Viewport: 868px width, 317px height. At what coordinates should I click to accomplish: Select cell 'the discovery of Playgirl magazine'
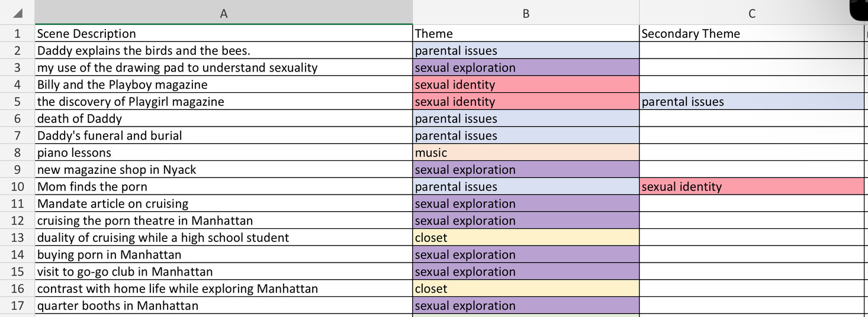pos(224,102)
